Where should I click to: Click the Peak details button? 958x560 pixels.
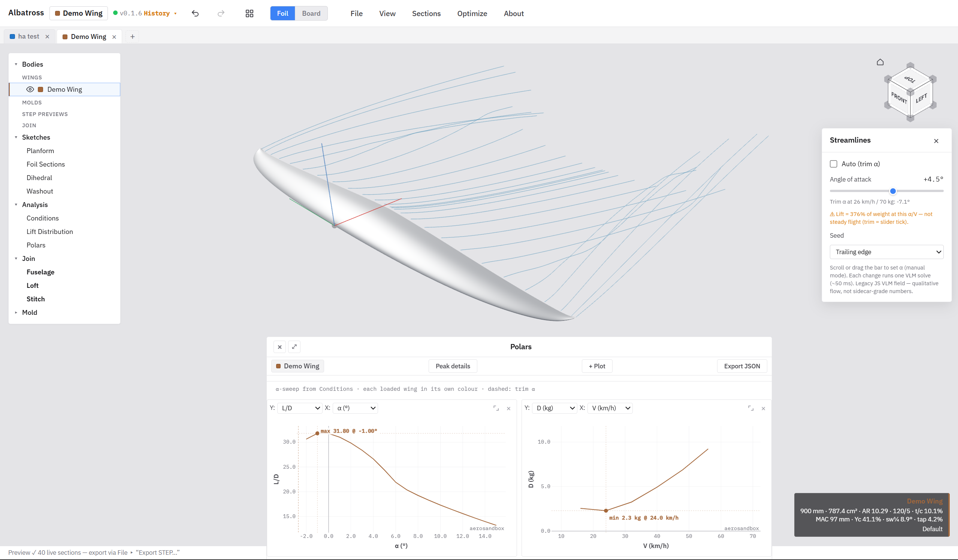point(453,366)
